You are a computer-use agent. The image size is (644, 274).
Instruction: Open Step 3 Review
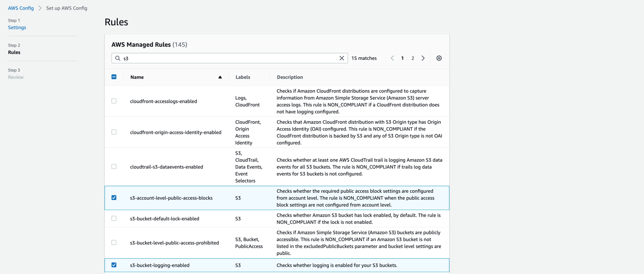coord(15,77)
